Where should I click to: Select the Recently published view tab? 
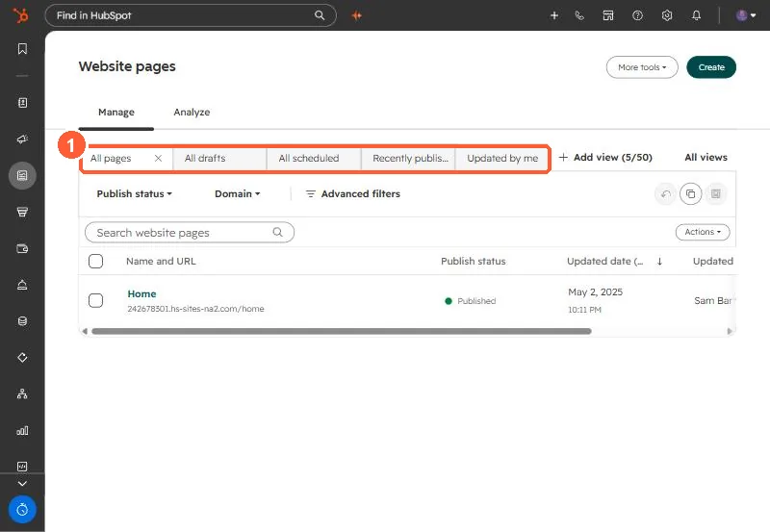408,158
